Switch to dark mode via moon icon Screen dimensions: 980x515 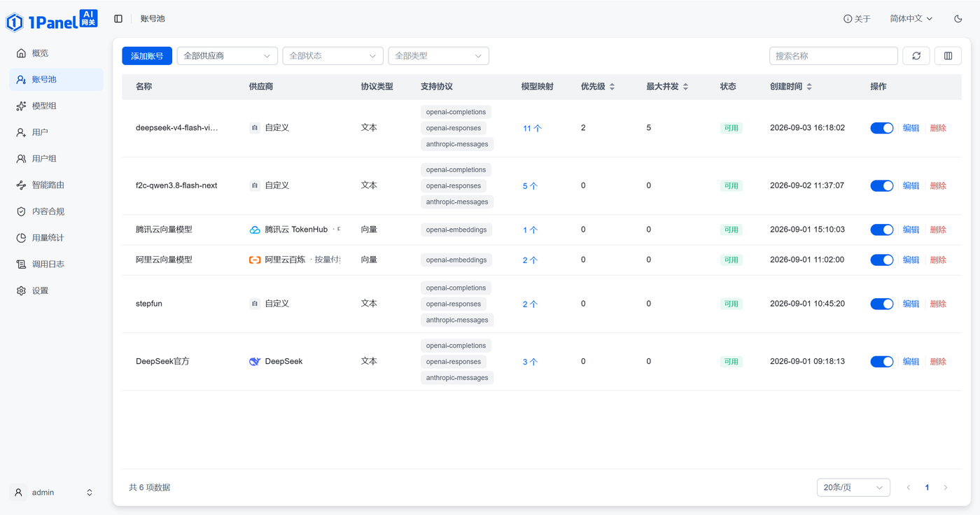tap(958, 19)
